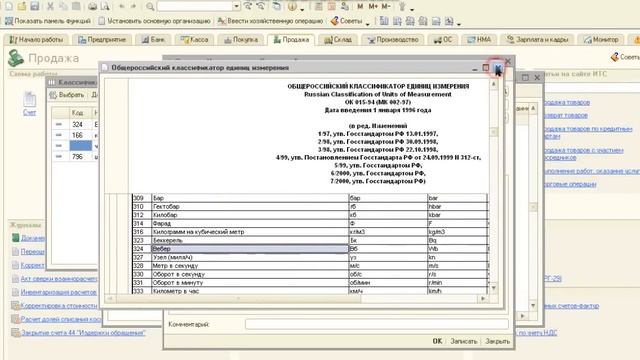Click Ввести хозяйственную операцию button

[270, 21]
